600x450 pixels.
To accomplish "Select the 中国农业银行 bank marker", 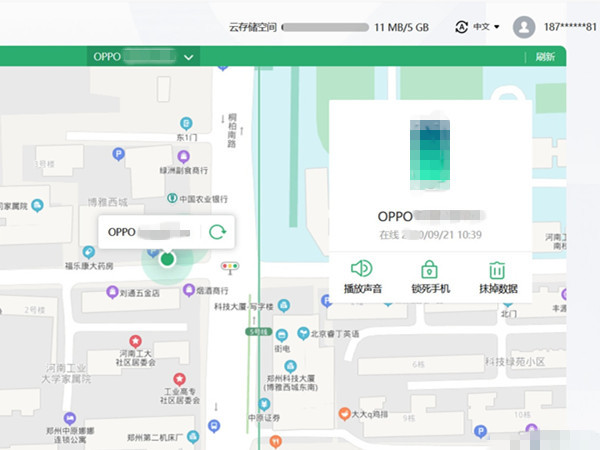I will click(x=172, y=199).
